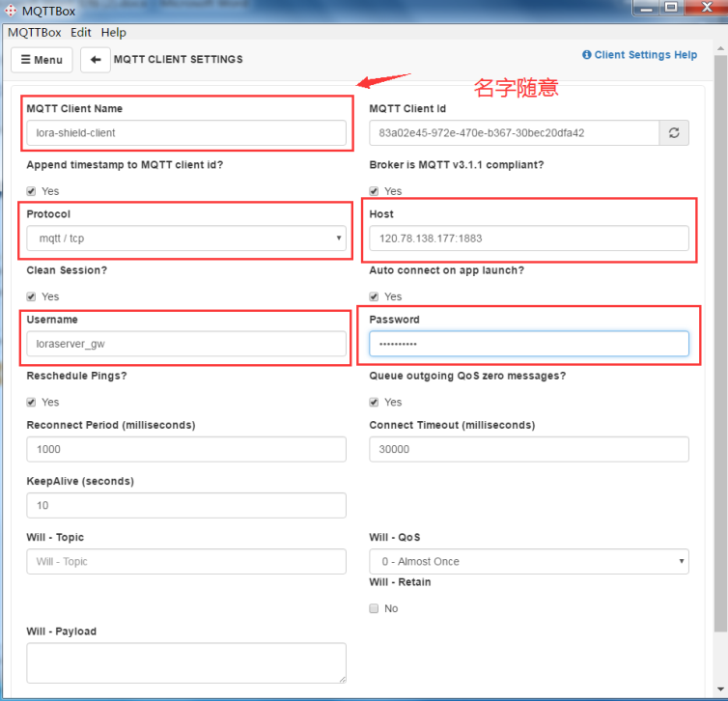Close the MQTTBox window
Viewport: 728px width, 701px height.
tap(706, 7)
